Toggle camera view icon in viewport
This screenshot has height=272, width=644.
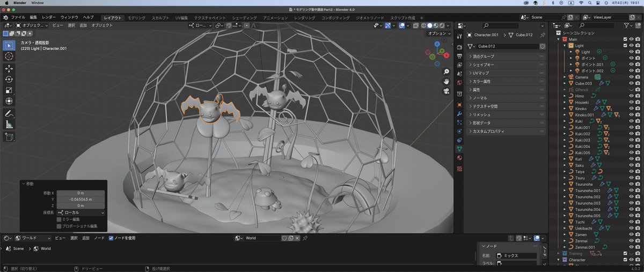[447, 91]
